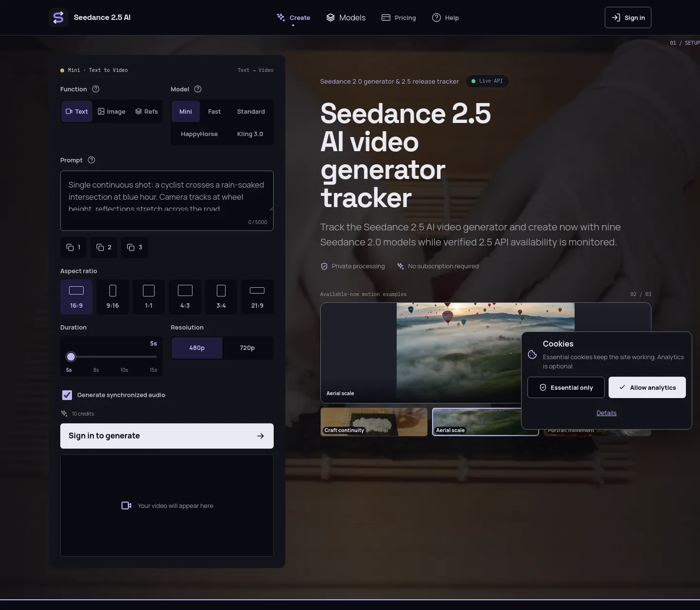Open the Model help question-mark icon
This screenshot has height=610, width=700.
coord(198,89)
